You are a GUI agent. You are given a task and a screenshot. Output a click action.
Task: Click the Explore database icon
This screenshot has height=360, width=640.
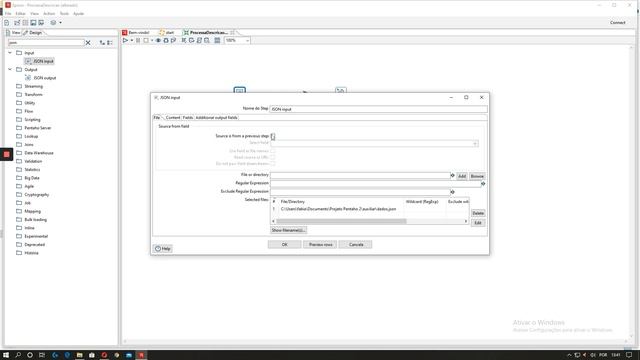tap(207, 40)
